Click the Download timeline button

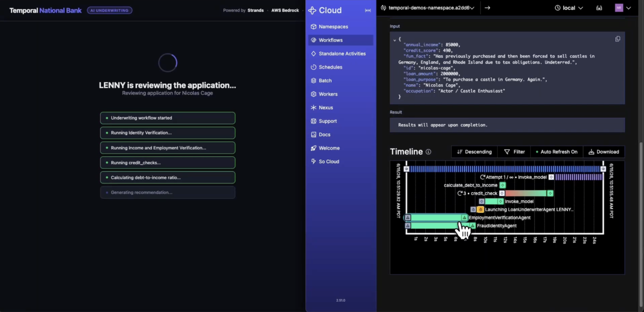point(604,152)
